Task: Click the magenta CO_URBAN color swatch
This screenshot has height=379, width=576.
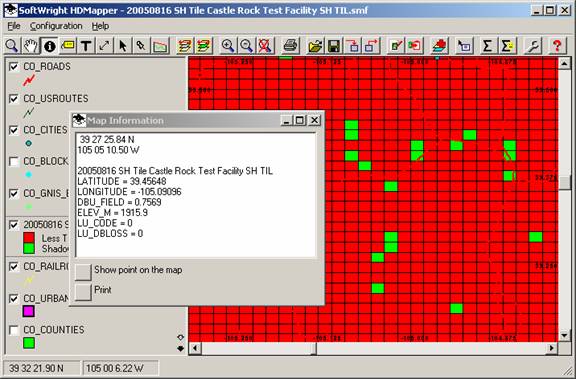Action: coord(29,311)
